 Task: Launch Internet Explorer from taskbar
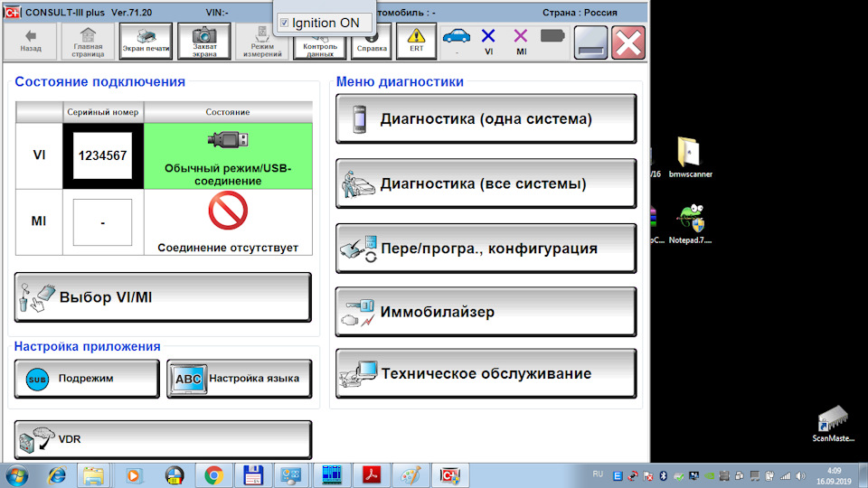pyautogui.click(x=56, y=476)
